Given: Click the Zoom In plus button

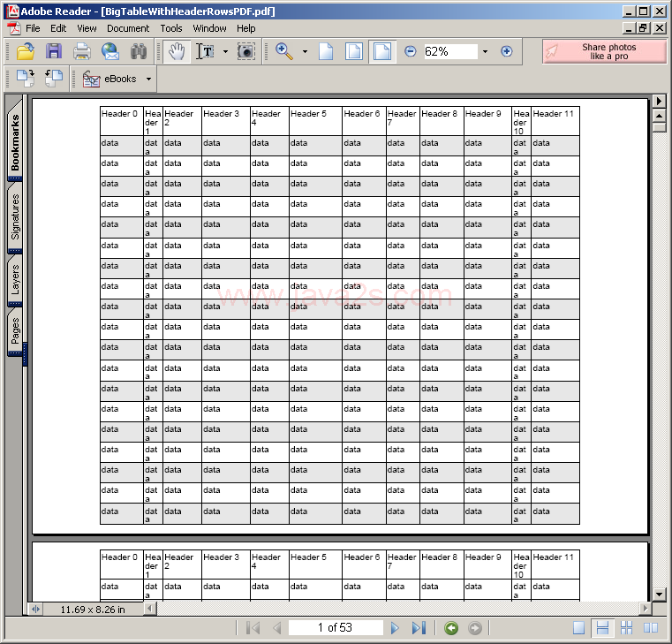Looking at the screenshot, I should tap(507, 51).
